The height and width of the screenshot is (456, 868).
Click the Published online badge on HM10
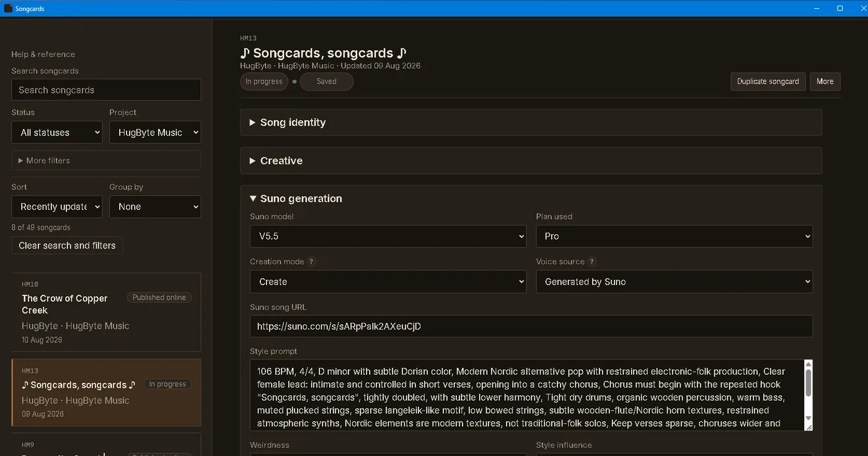pyautogui.click(x=159, y=298)
